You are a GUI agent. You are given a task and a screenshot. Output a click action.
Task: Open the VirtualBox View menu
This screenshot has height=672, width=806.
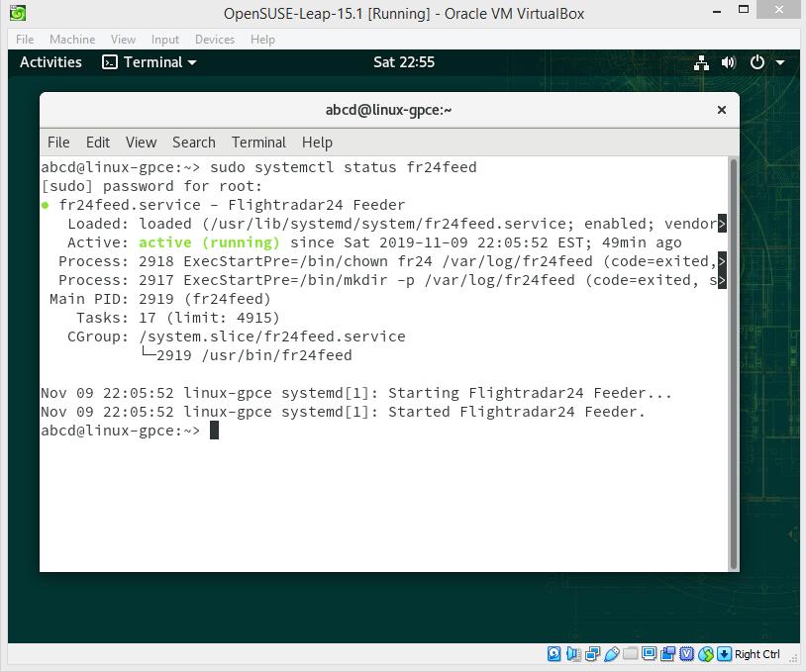pyautogui.click(x=124, y=40)
